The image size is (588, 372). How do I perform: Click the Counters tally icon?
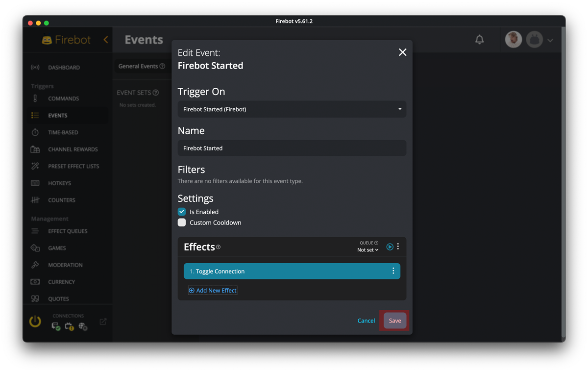pyautogui.click(x=35, y=200)
